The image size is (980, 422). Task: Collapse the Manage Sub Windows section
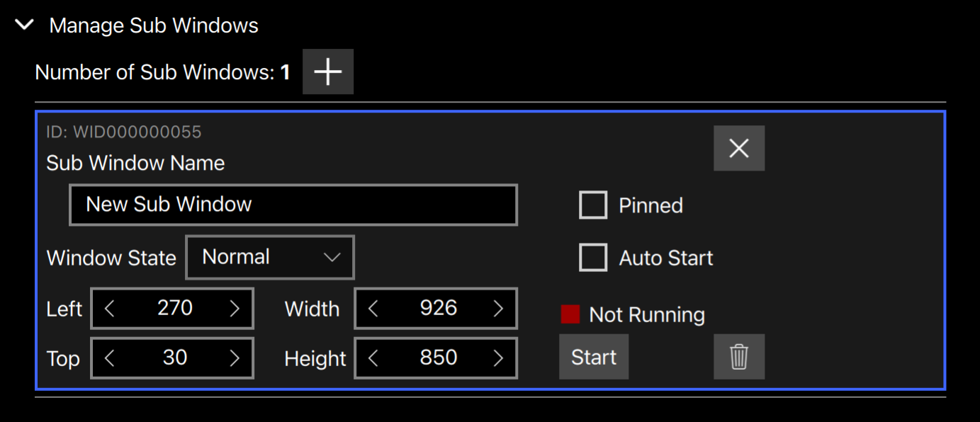point(24,24)
